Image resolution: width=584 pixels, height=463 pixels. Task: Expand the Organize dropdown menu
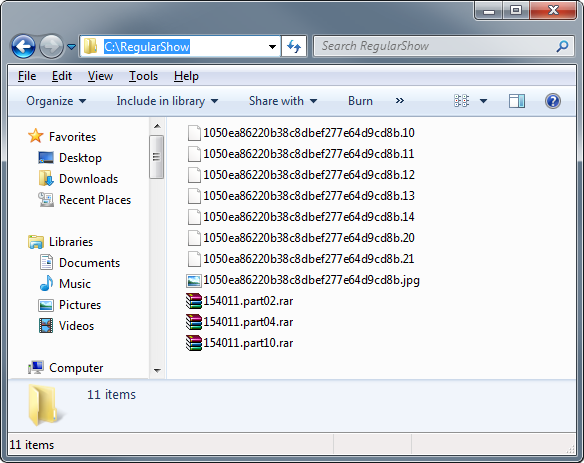click(x=56, y=101)
